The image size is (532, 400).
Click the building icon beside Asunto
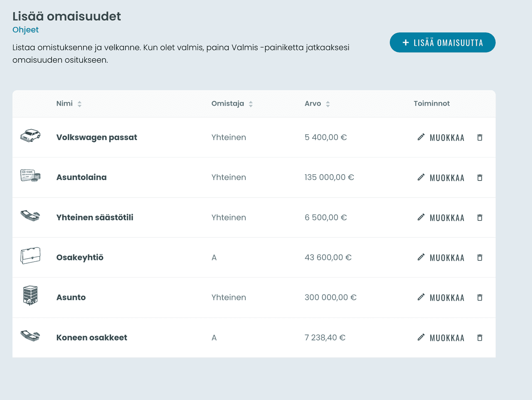point(30,296)
